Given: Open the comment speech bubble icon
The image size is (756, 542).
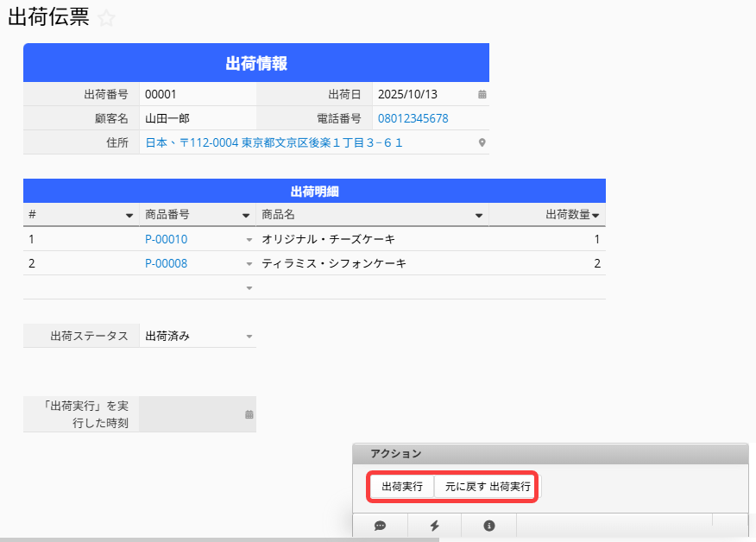Looking at the screenshot, I should pyautogui.click(x=380, y=525).
